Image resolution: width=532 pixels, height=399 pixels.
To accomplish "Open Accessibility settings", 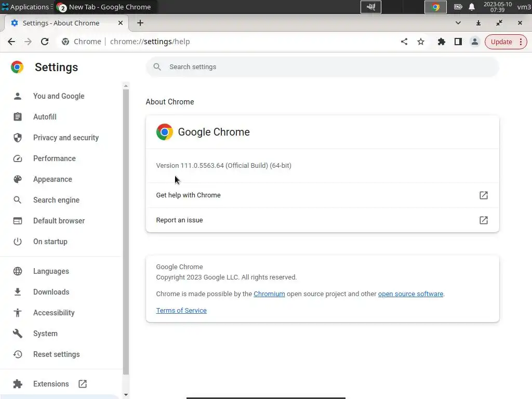I will (54, 313).
